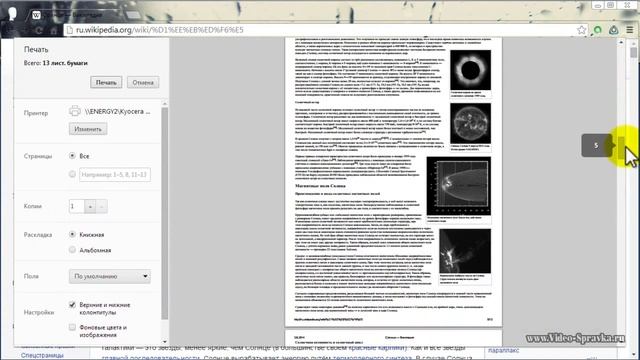Click the home icon in the toolbar

tap(54, 30)
